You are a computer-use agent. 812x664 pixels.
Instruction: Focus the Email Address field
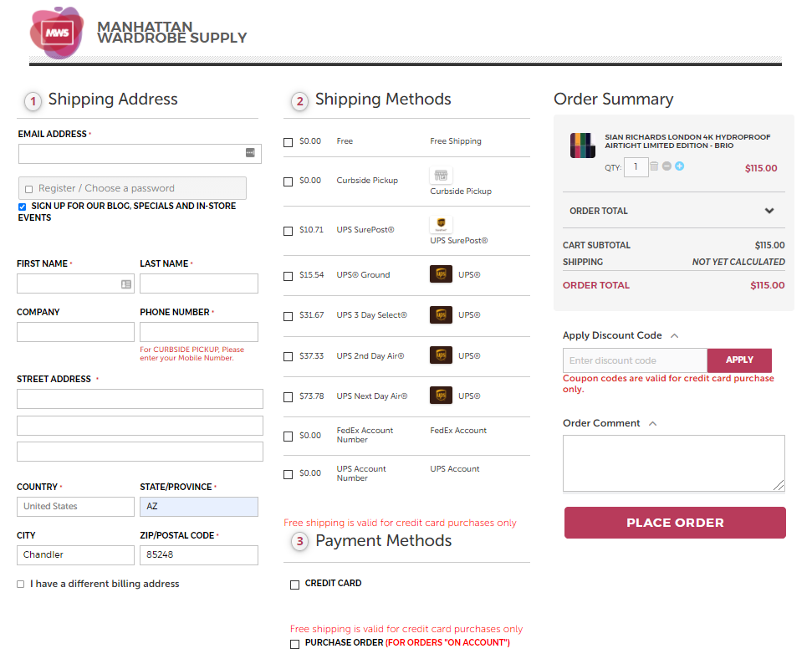pyautogui.click(x=140, y=154)
